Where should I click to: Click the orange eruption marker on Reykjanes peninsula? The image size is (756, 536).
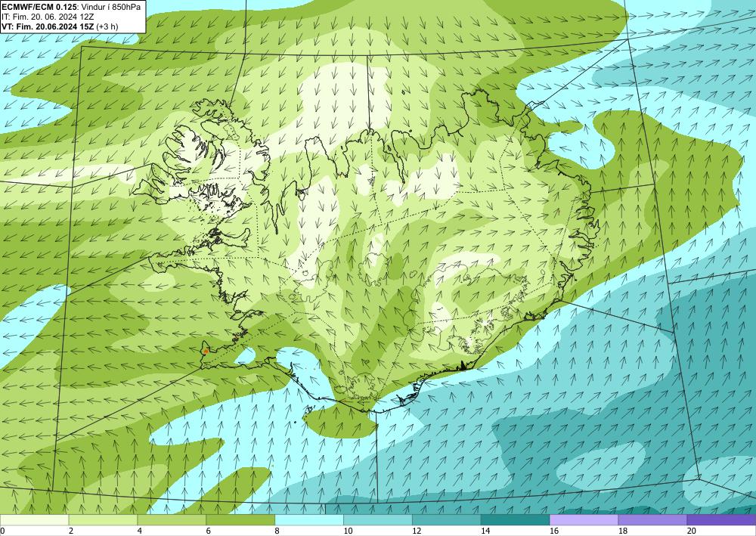pyautogui.click(x=206, y=351)
